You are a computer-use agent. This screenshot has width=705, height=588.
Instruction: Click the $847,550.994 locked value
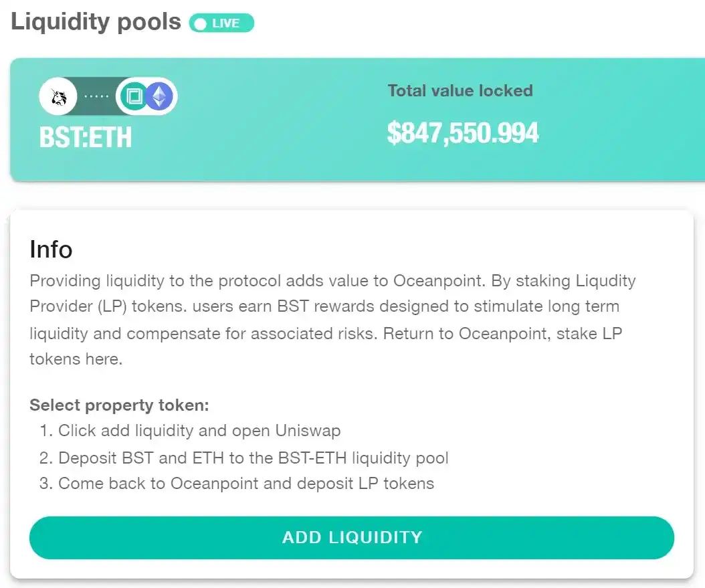coord(463,133)
